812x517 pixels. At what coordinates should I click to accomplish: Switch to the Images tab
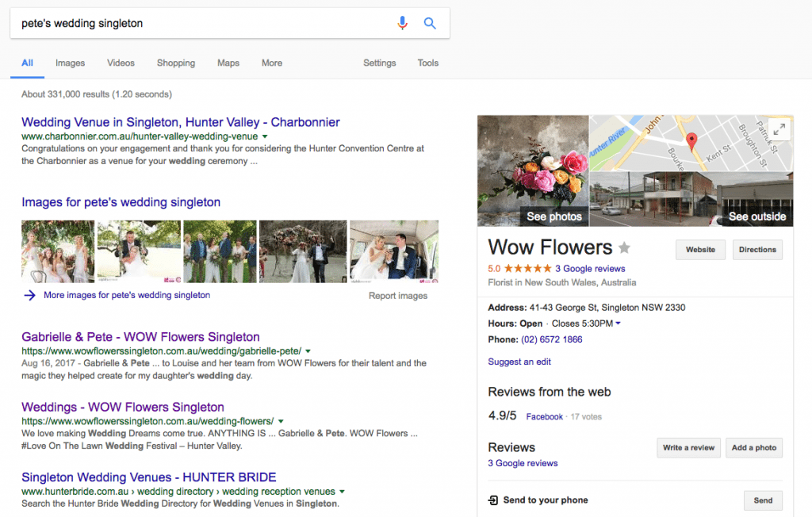tap(70, 63)
